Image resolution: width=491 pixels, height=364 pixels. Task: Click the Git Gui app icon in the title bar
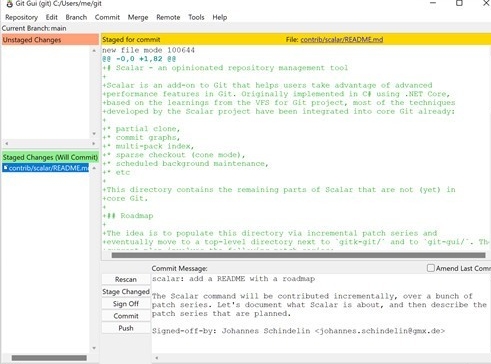[9, 4]
